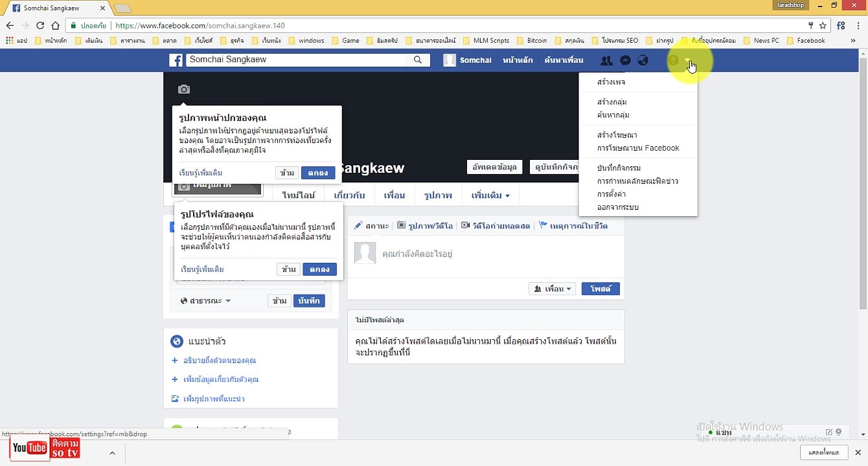This screenshot has width=868, height=466.
Task: Click the search magnifier button
Action: (x=418, y=60)
